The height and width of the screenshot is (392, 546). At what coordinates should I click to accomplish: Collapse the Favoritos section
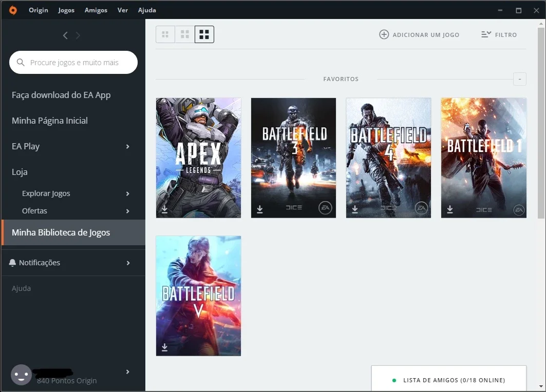point(519,79)
